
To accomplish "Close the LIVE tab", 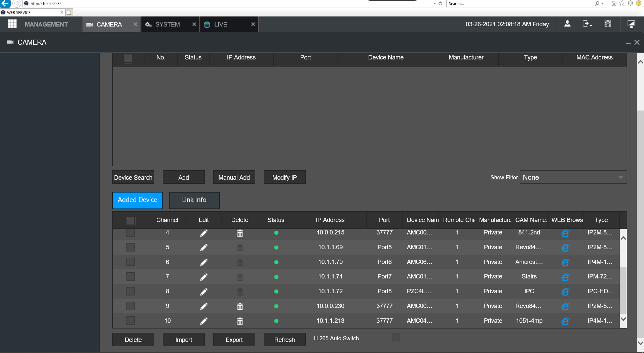I will pos(253,24).
